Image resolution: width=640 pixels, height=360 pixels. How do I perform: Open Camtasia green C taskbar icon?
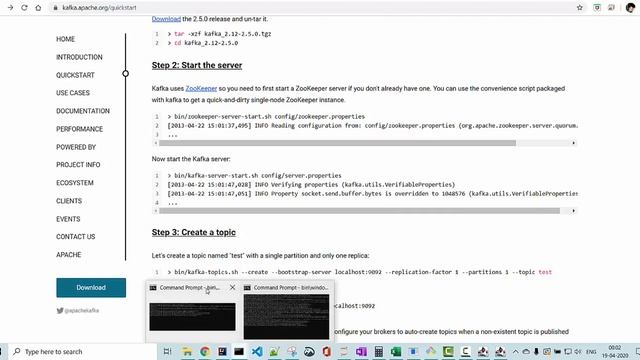pyautogui.click(x=448, y=351)
